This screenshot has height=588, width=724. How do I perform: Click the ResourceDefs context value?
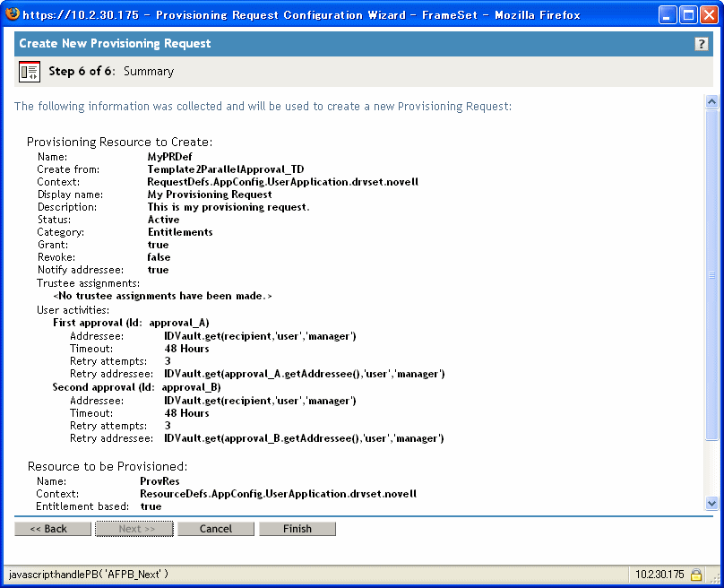(279, 494)
